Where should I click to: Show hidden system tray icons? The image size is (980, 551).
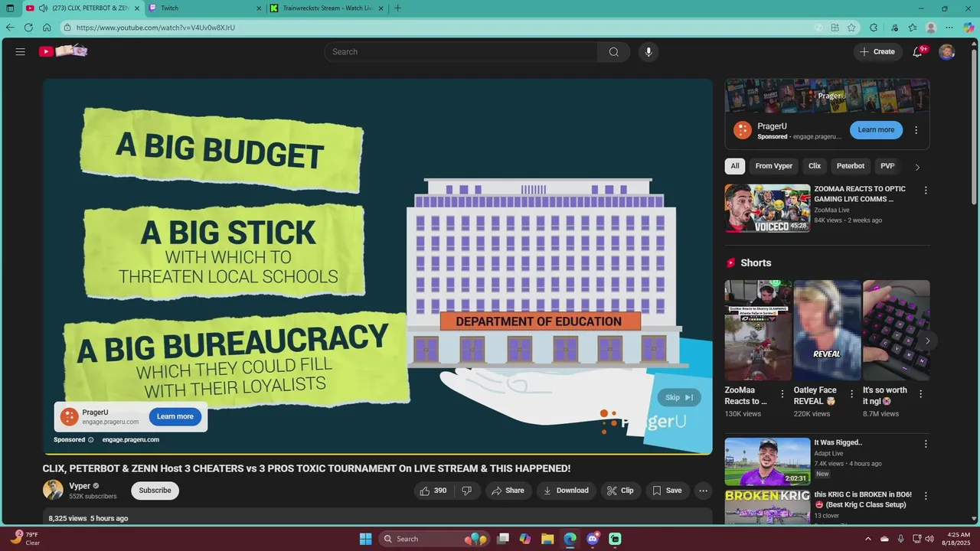(868, 539)
